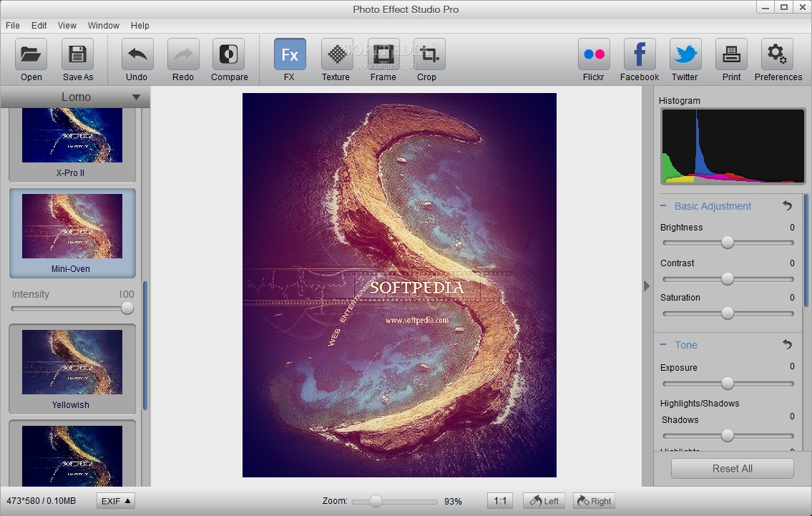Screen dimensions: 812x516
Task: Toggle the Compare before/after view
Action: point(228,54)
